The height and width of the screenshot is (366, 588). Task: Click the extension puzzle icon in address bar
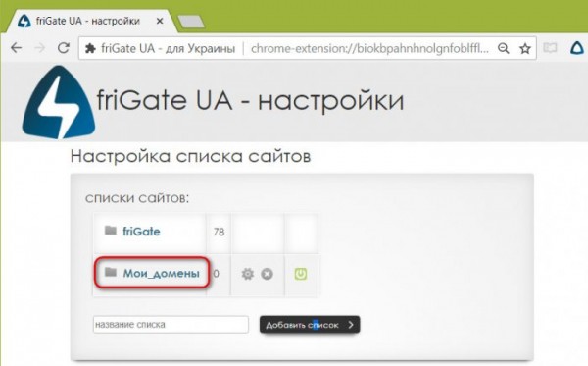coord(90,48)
